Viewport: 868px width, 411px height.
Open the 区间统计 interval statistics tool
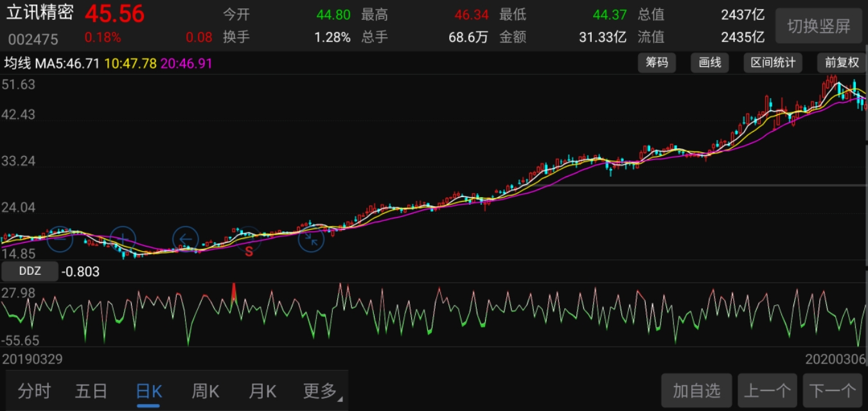pyautogui.click(x=773, y=63)
